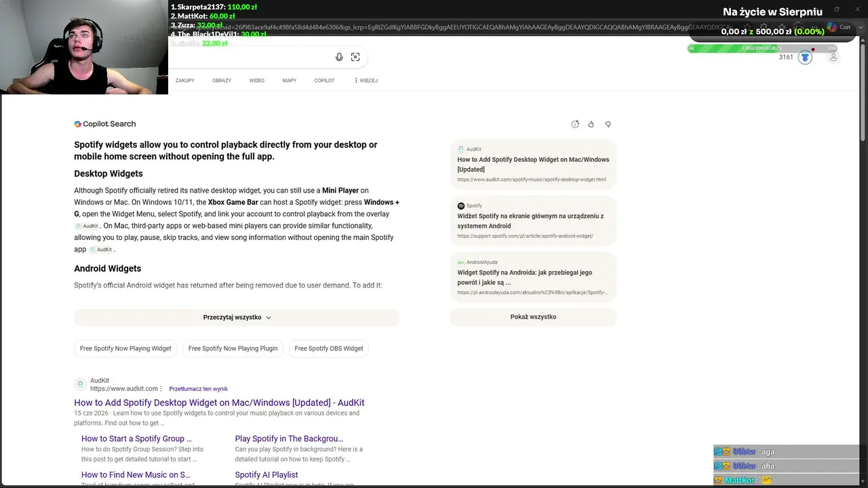Image resolution: width=868 pixels, height=488 pixels.
Task: Expand the answer with Przeczytaj wszystko
Action: 237,317
